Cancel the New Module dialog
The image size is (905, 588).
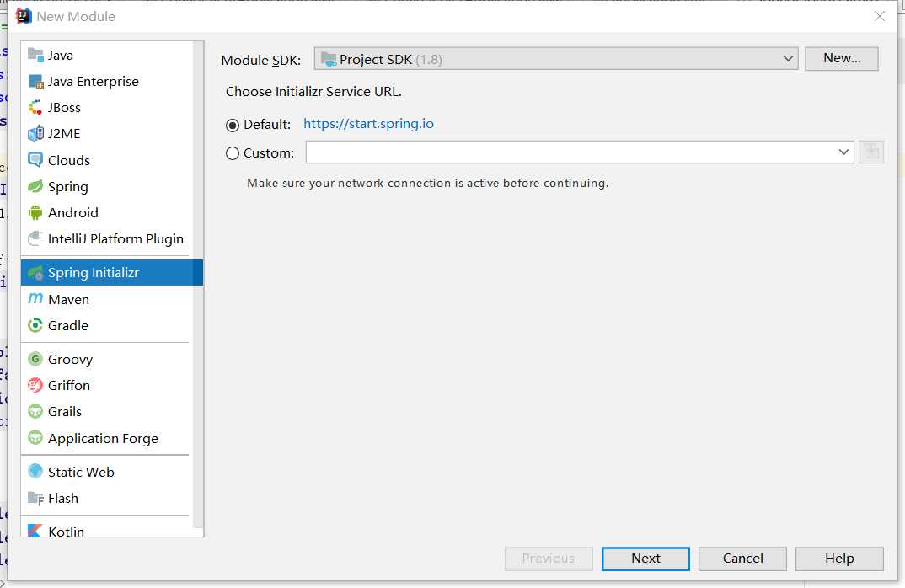pyautogui.click(x=742, y=559)
